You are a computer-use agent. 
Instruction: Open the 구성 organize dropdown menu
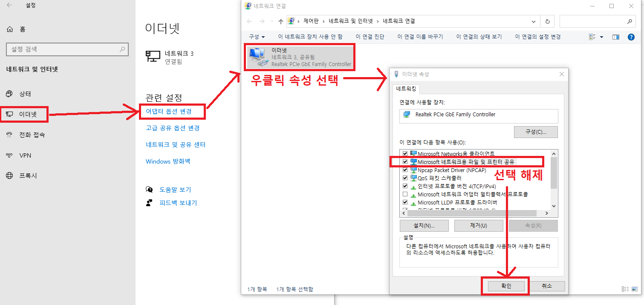[x=257, y=37]
